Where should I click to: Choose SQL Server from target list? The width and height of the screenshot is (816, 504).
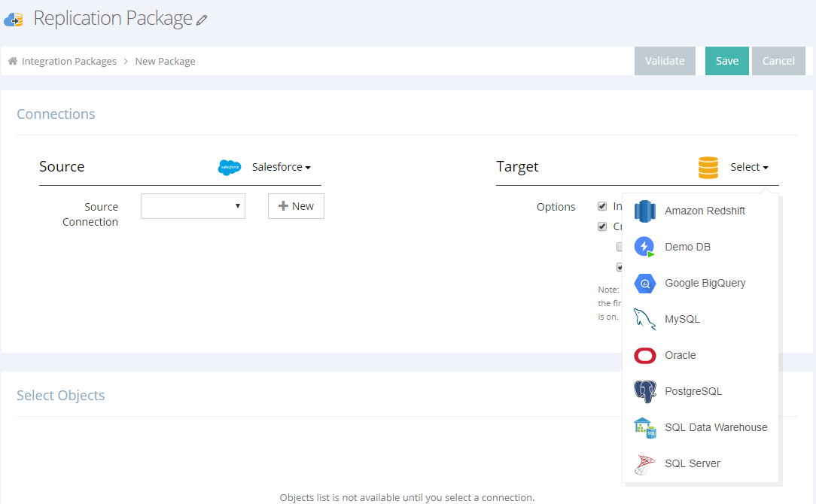[700, 463]
